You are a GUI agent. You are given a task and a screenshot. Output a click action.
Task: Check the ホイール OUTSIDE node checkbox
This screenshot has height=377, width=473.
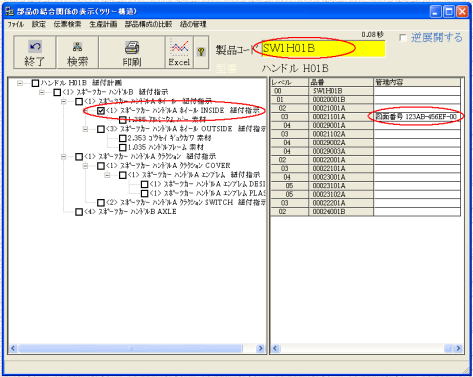101,129
